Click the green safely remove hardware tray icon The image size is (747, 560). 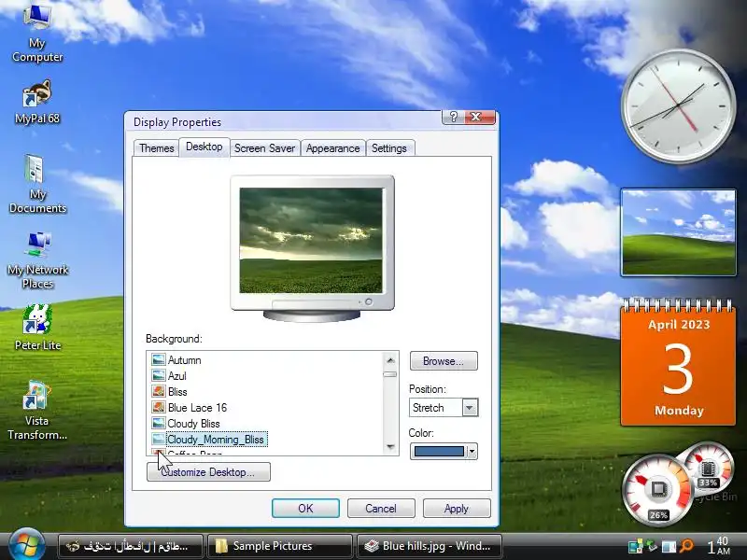pyautogui.click(x=651, y=546)
